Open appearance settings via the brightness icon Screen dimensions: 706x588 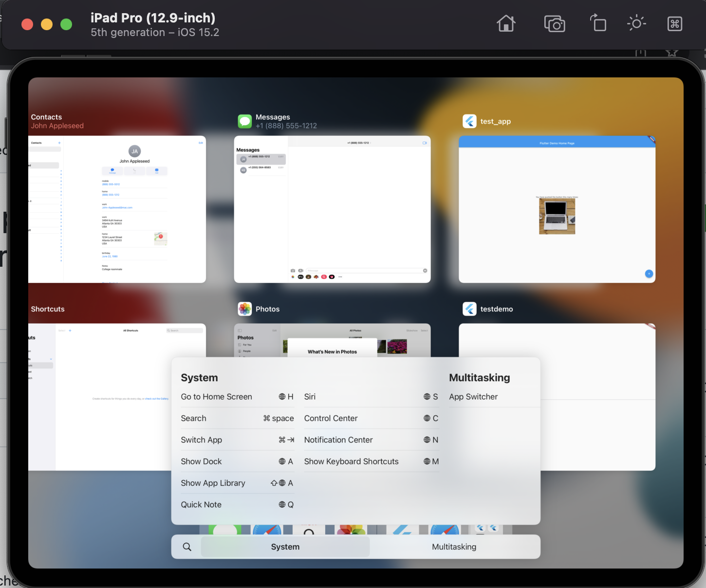tap(636, 23)
